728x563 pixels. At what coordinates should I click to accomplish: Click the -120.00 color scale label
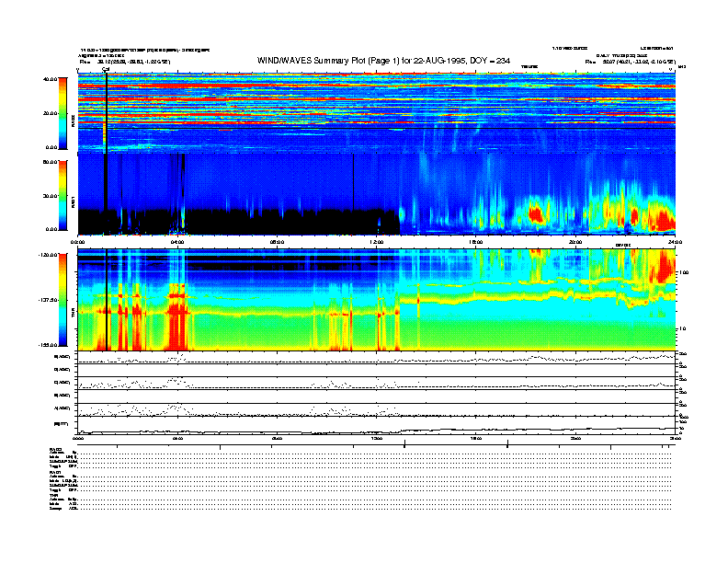[48, 255]
